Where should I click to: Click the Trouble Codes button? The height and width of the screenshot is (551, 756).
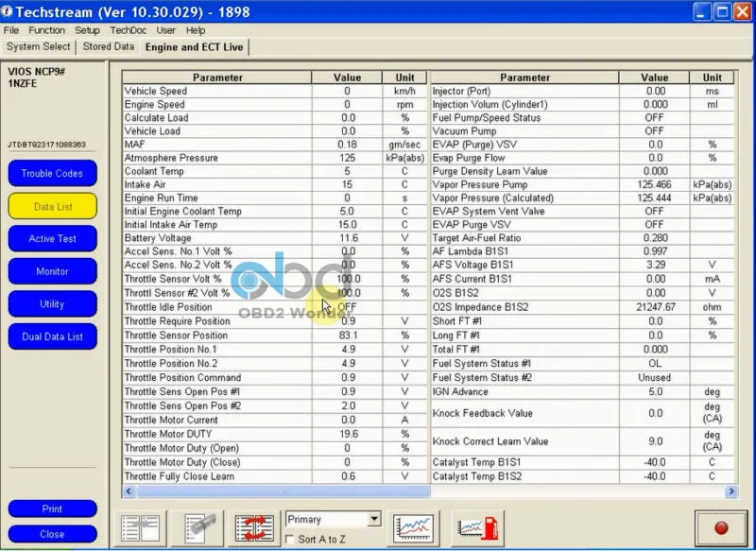52,174
